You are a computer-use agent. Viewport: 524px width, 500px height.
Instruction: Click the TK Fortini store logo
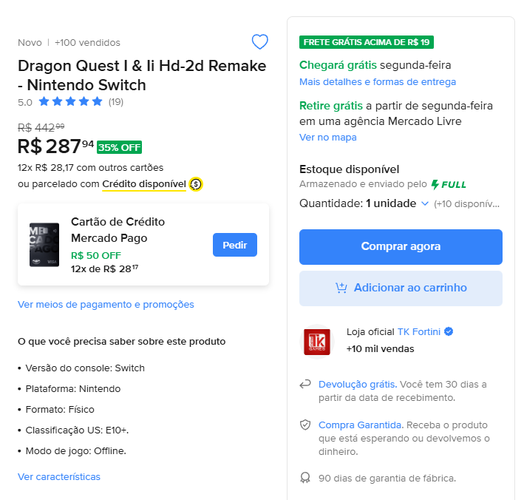[x=317, y=342]
